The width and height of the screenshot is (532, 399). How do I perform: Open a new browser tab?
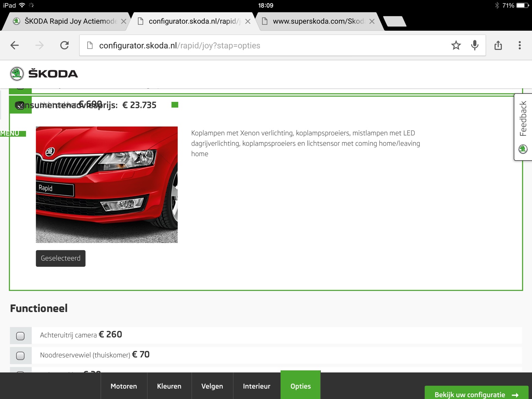tap(395, 21)
